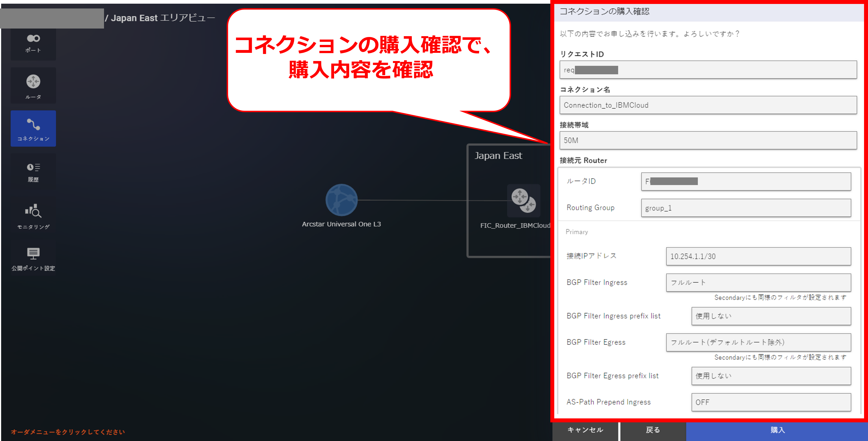The width and height of the screenshot is (868, 441).
Task: Click the BGP Filter Egress field
Action: click(758, 342)
